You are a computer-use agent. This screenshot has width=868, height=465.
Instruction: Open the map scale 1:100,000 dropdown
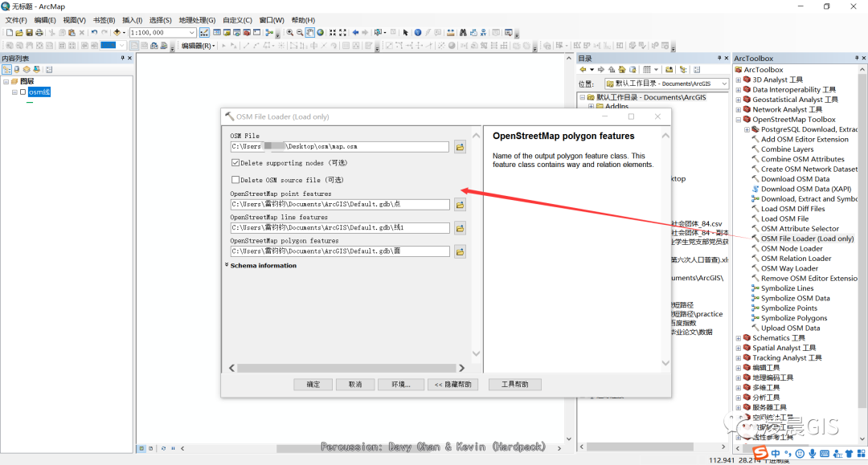[192, 33]
